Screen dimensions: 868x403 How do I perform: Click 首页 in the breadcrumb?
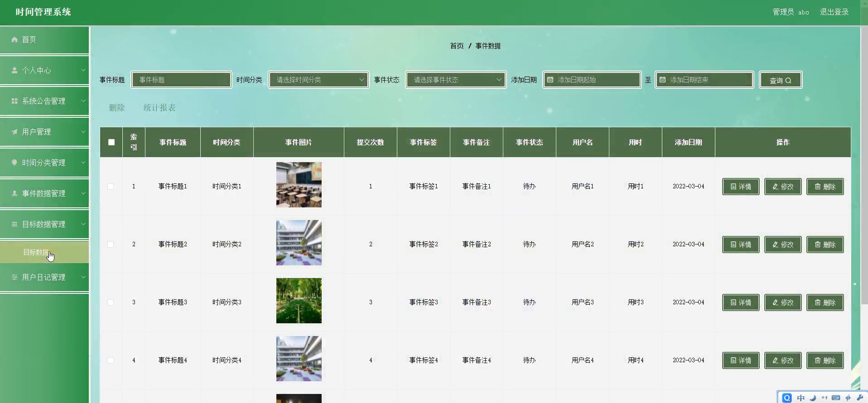457,46
